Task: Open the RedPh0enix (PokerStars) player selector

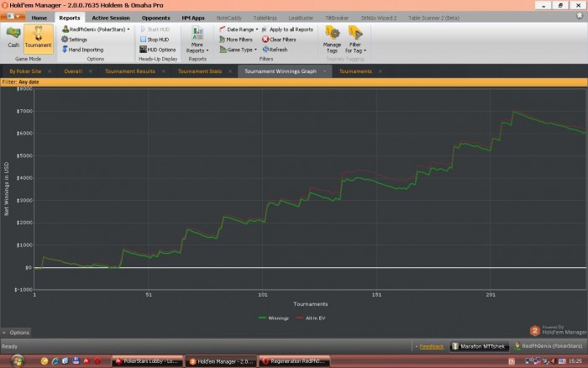Action: [96, 29]
